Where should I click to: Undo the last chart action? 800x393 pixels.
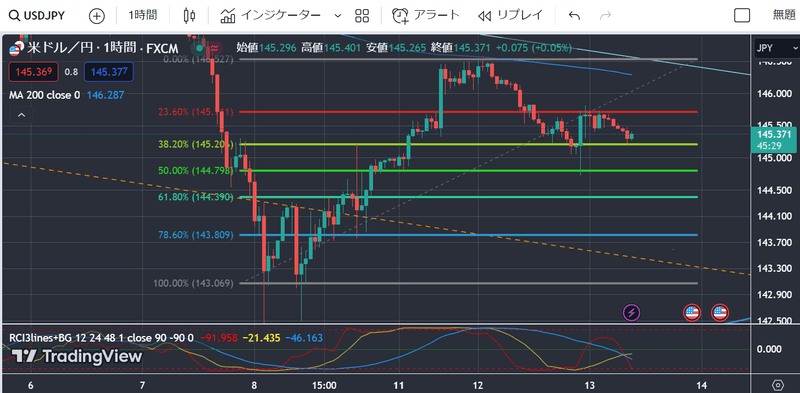574,16
